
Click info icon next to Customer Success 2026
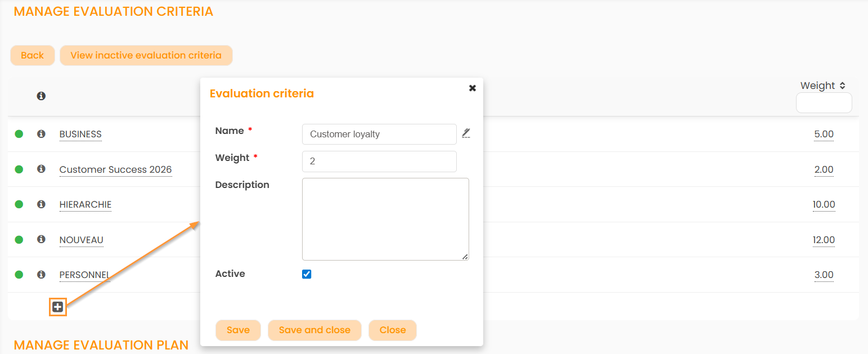click(x=41, y=169)
